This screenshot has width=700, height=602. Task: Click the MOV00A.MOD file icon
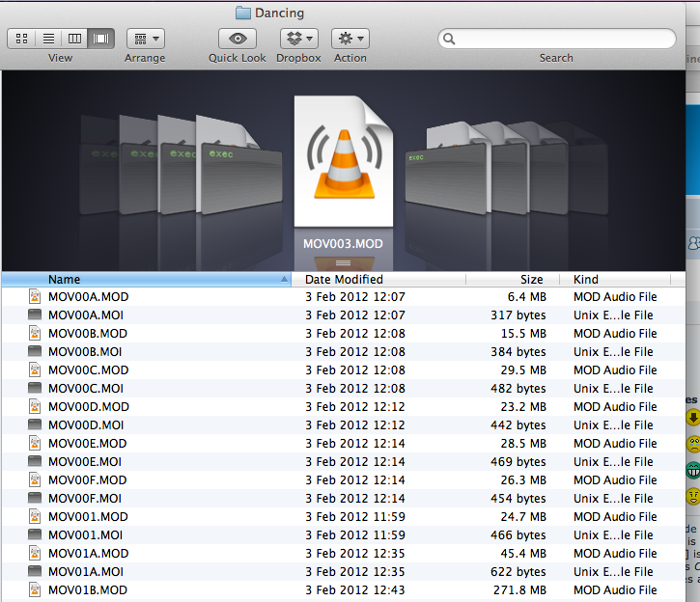click(35, 296)
